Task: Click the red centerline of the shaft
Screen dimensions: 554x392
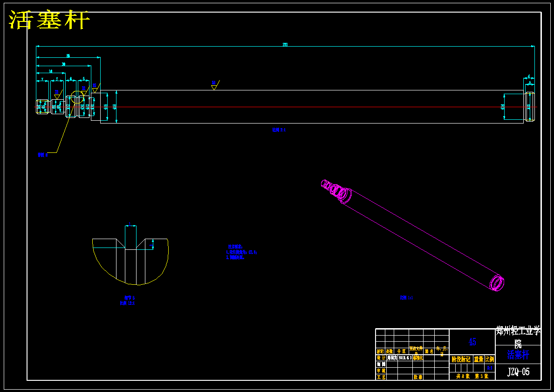Action: pos(286,107)
